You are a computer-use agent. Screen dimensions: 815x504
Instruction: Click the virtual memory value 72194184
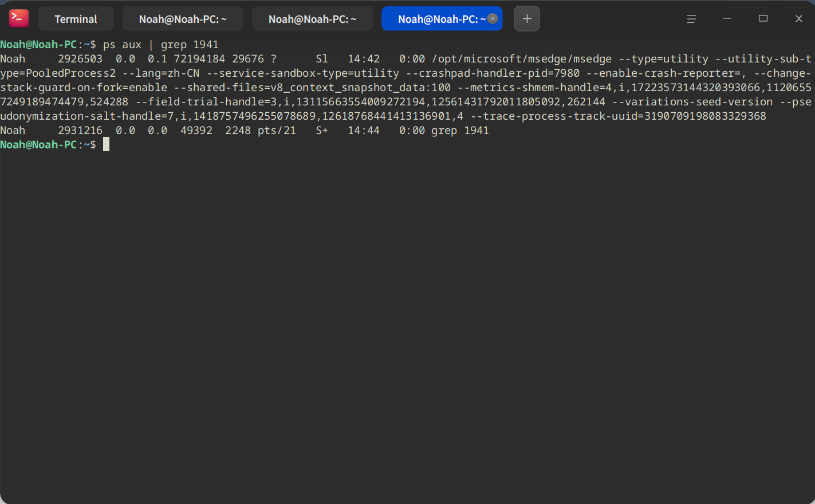tap(199, 59)
